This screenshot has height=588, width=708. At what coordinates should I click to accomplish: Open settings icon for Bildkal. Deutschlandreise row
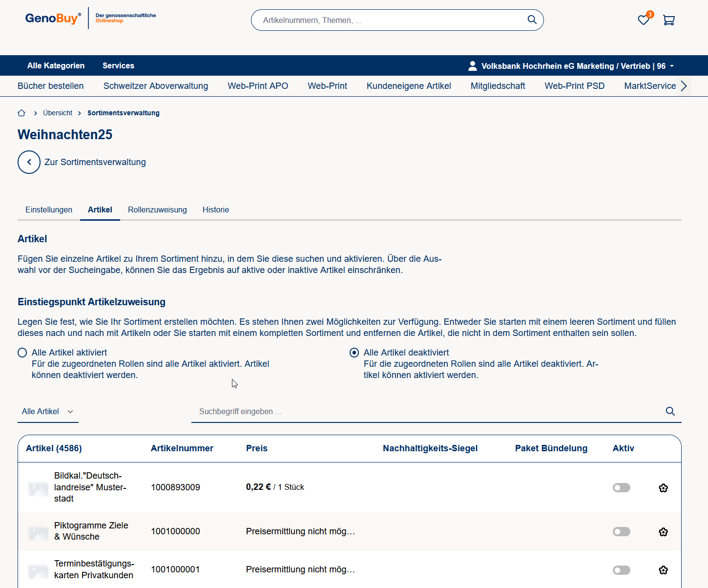point(663,488)
